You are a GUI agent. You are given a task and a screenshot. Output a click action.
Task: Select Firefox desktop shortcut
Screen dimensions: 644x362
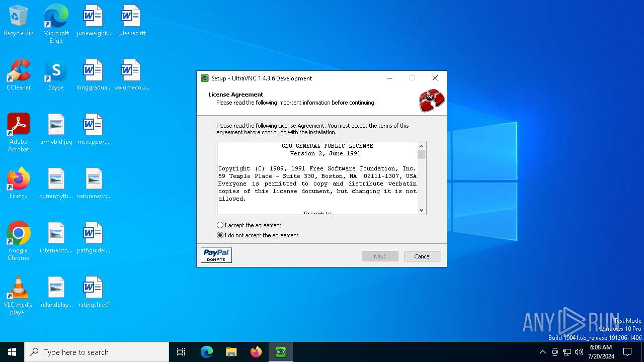[x=19, y=184]
